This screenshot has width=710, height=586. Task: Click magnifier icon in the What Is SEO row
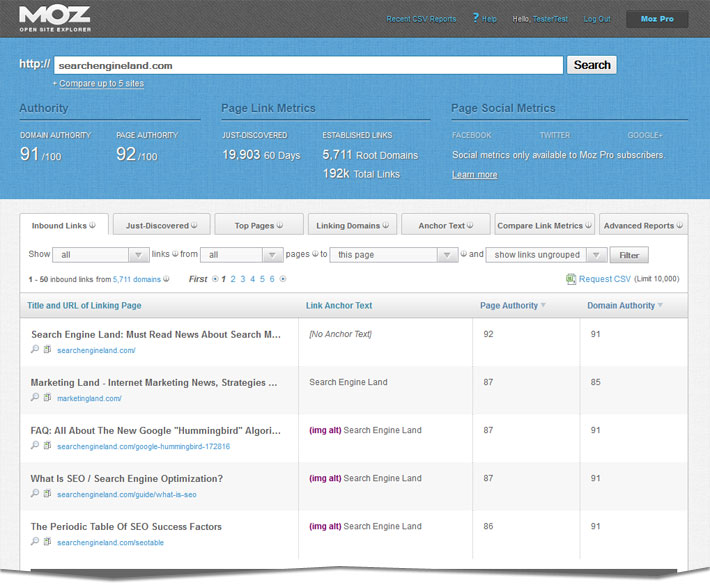35,493
